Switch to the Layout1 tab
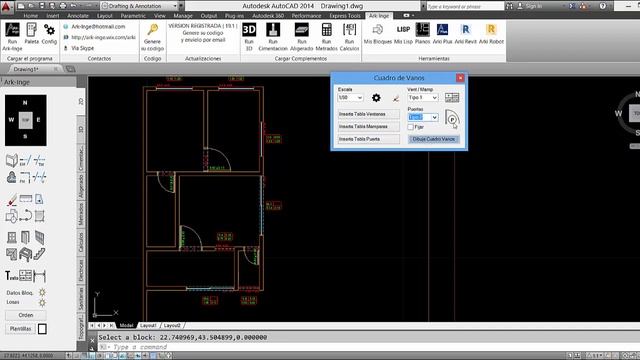The width and height of the screenshot is (640, 360). [148, 325]
